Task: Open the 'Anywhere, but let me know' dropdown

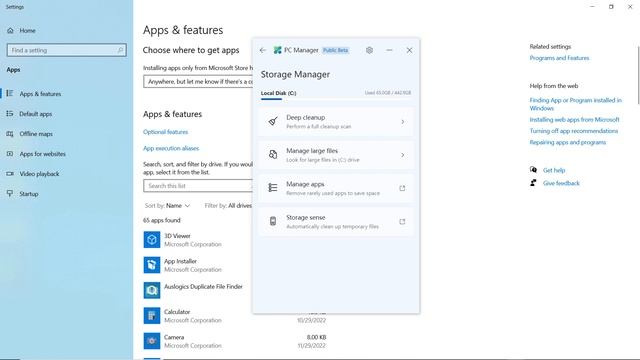Action: click(198, 82)
